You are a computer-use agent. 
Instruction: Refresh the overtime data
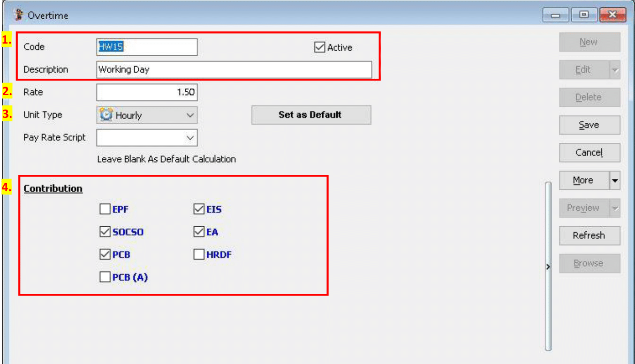pyautogui.click(x=590, y=236)
